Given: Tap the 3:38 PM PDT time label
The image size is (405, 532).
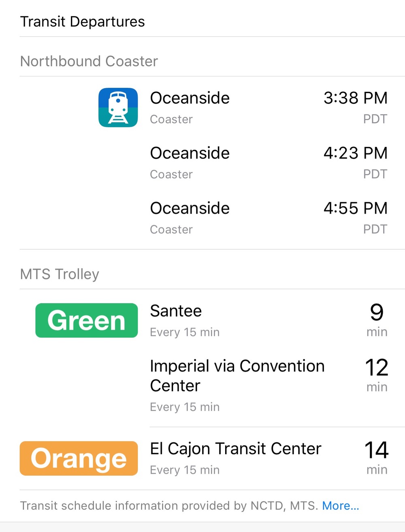Looking at the screenshot, I should click(x=355, y=107).
